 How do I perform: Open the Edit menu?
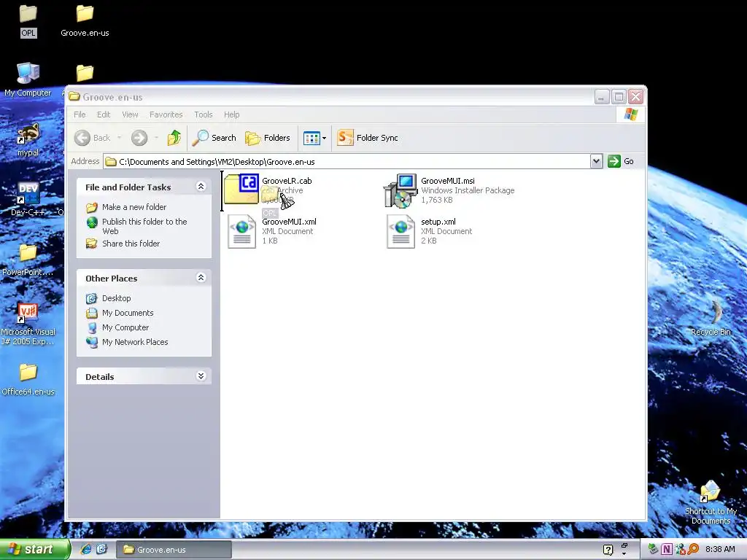pyautogui.click(x=104, y=114)
